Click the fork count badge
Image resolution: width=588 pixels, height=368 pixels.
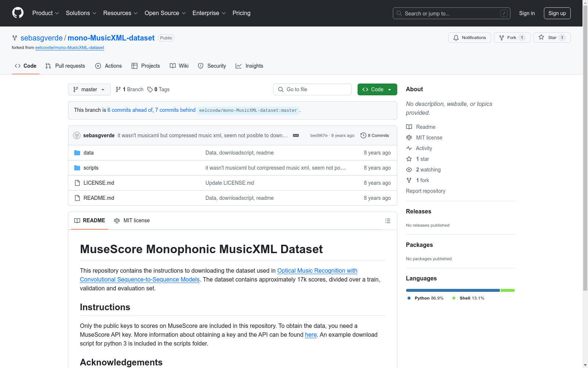(522, 38)
